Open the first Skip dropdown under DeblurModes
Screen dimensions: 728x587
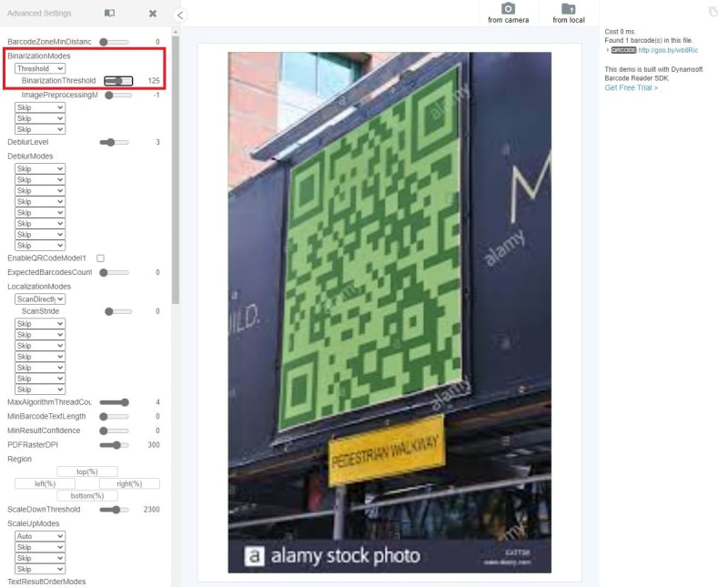tap(40, 168)
